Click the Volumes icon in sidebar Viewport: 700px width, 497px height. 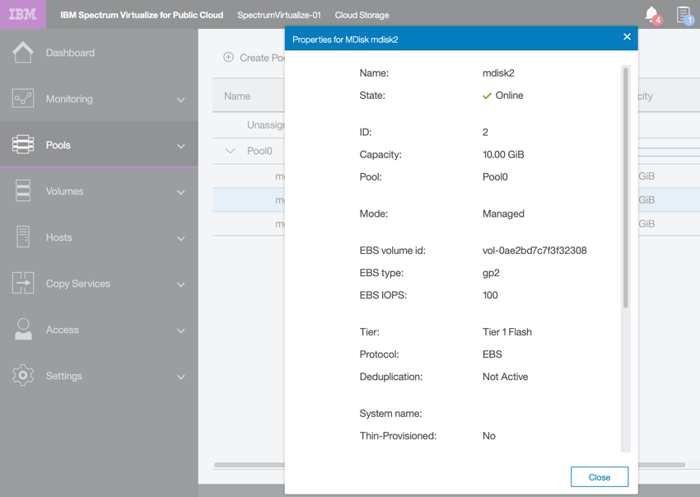pos(23,191)
